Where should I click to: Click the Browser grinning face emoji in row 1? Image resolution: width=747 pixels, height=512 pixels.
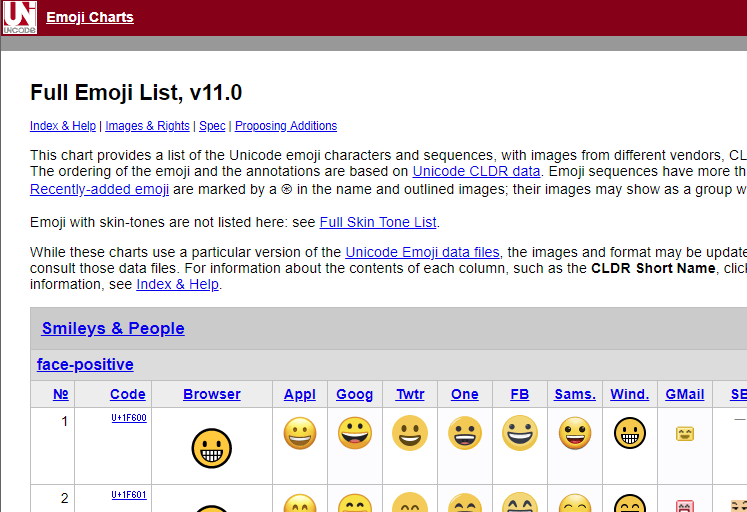(212, 447)
